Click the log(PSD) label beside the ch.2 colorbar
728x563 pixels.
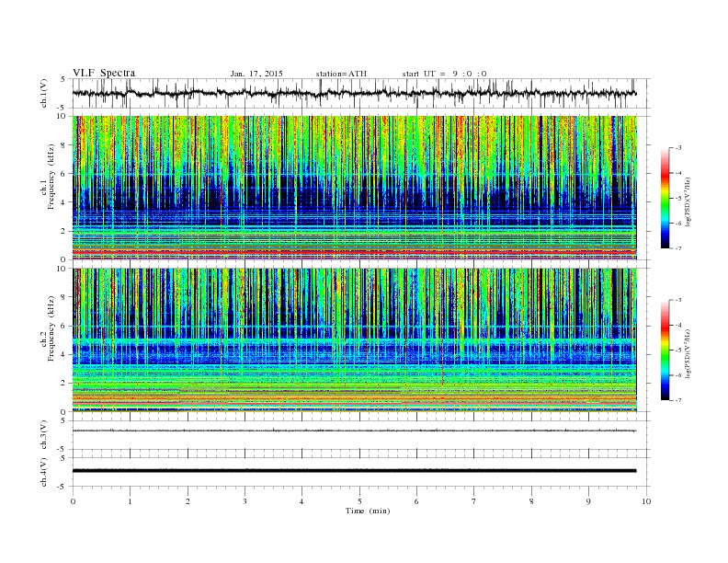[x=688, y=354]
